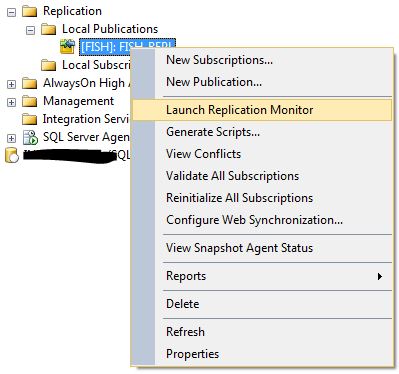The height and width of the screenshot is (374, 399).
Task: Click the SQL Server Agent icon
Action: click(x=30, y=137)
